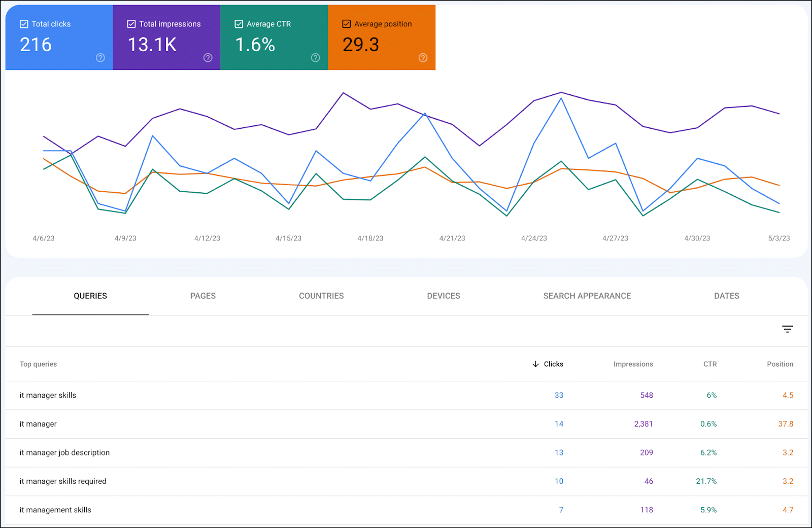Open the Dates tab
The image size is (812, 528).
pyautogui.click(x=726, y=296)
